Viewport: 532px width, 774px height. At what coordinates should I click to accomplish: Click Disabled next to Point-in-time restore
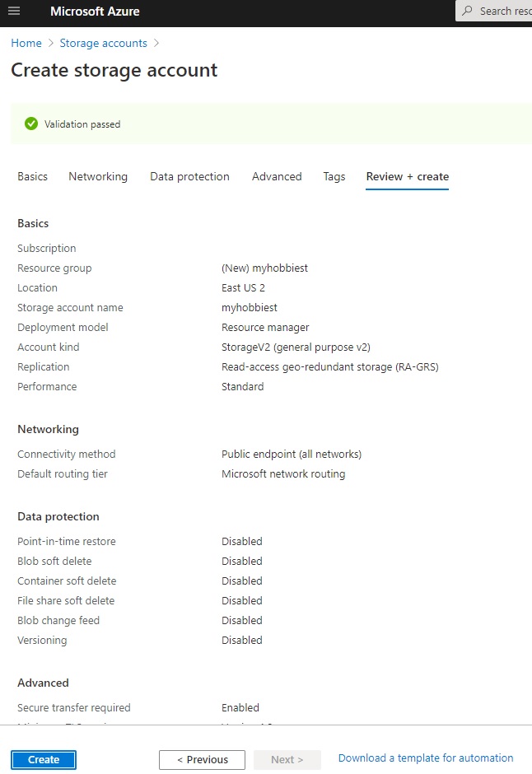point(242,542)
